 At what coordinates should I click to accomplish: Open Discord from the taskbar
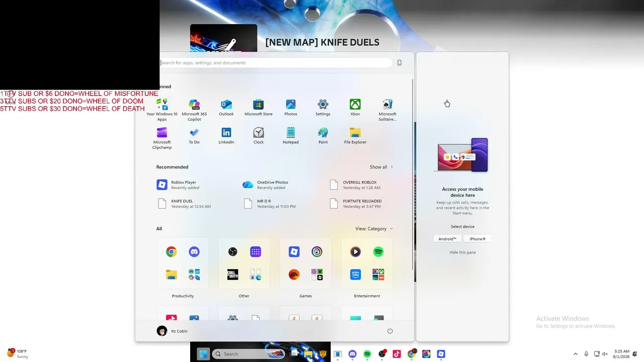tap(353, 354)
